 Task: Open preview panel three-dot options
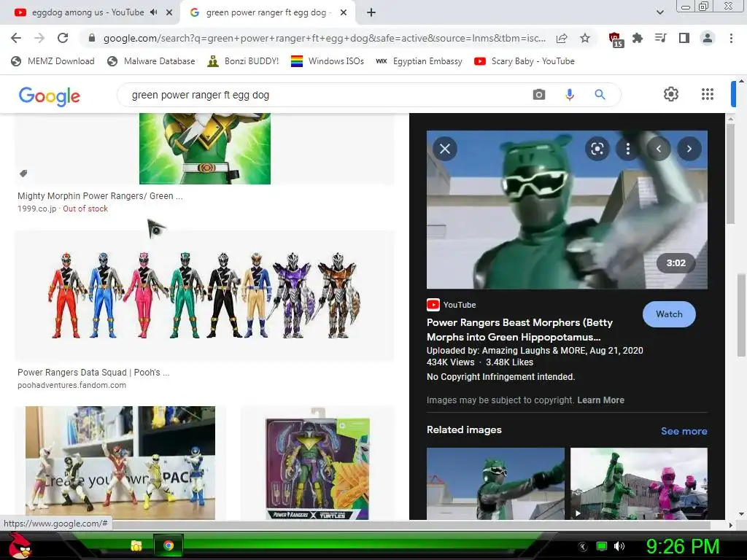pyautogui.click(x=628, y=149)
